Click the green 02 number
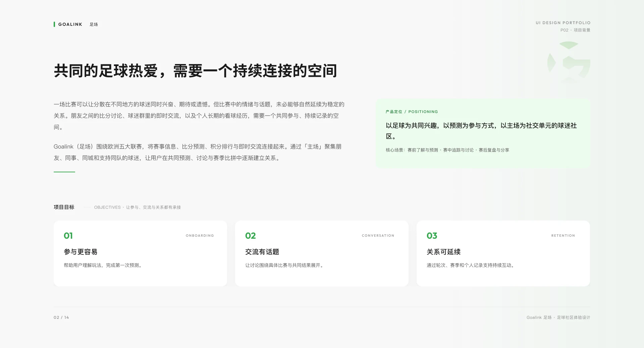This screenshot has height=348, width=644. point(251,236)
